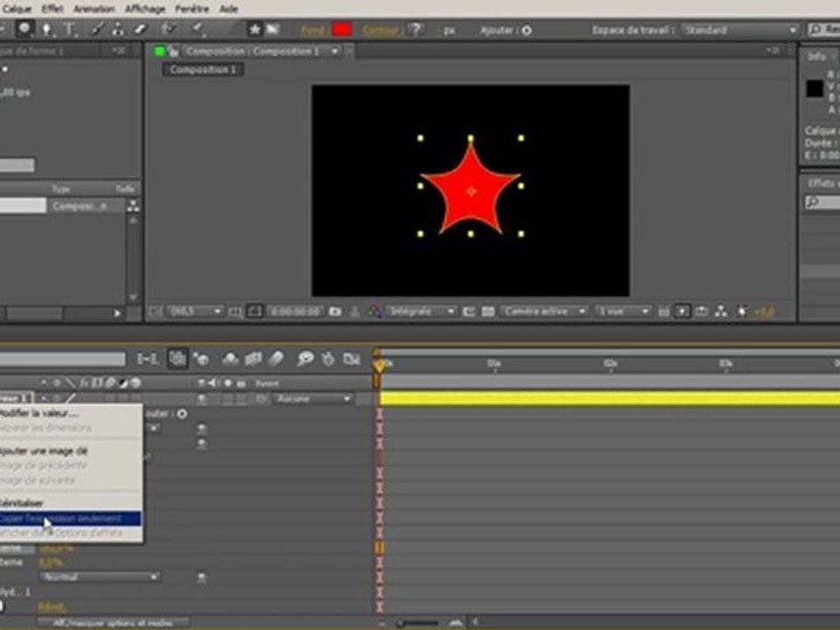This screenshot has width=840, height=630.
Task: Toggle pixel aspect ratio correction
Action: click(x=663, y=311)
